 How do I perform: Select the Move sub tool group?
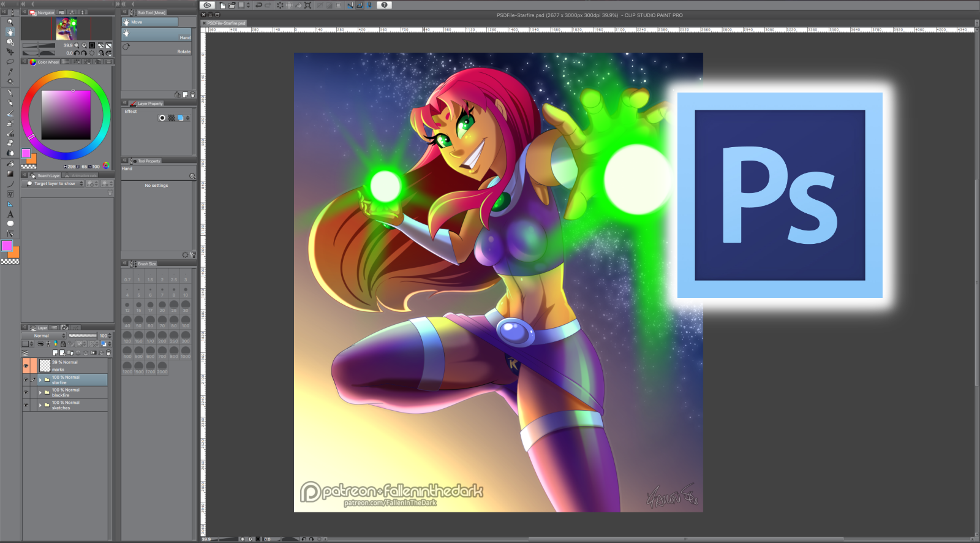pos(150,22)
